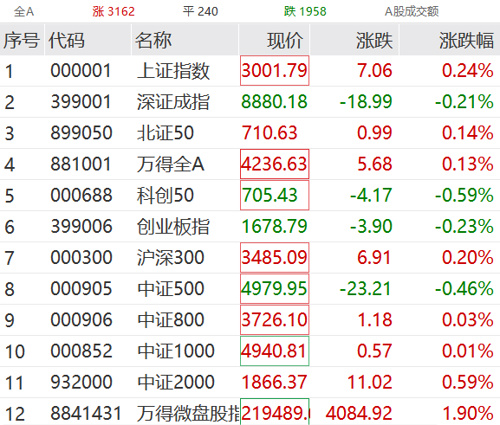Click code 881001
The image size is (500, 425).
(x=81, y=164)
